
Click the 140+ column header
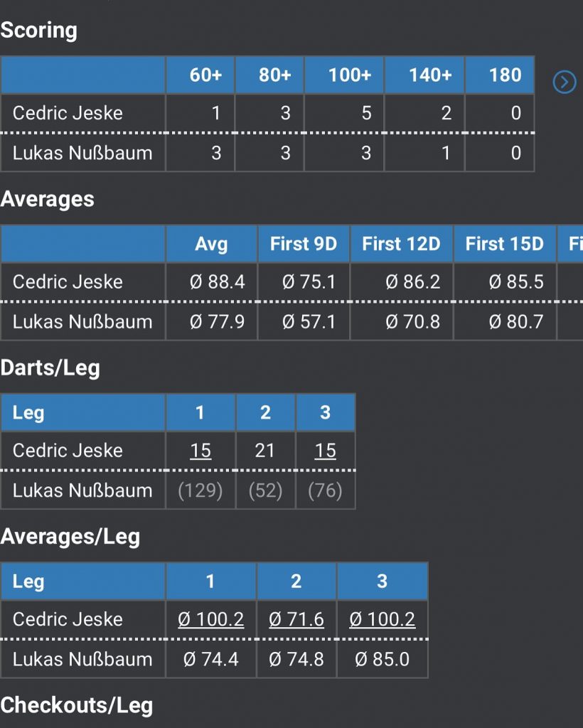click(x=430, y=75)
